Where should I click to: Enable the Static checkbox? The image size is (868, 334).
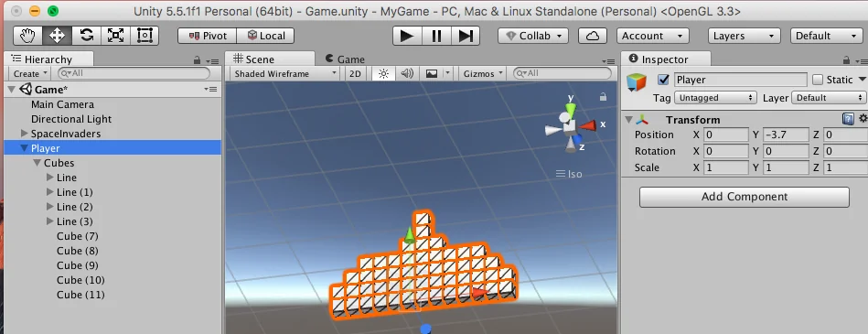818,80
